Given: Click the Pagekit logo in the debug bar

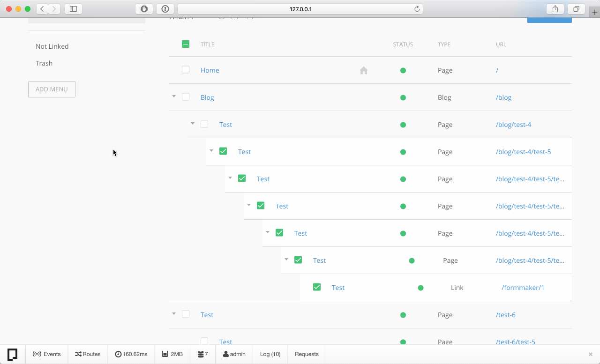Looking at the screenshot, I should click(12, 354).
